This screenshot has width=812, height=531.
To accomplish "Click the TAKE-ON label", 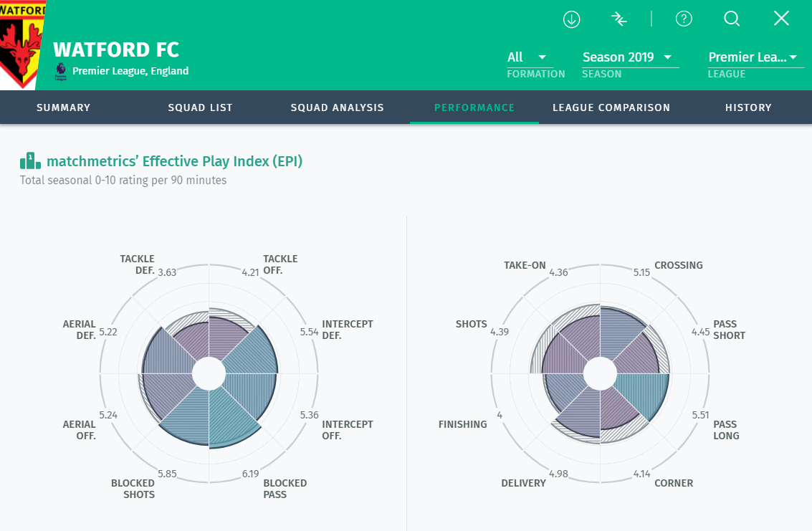I will coord(525,265).
